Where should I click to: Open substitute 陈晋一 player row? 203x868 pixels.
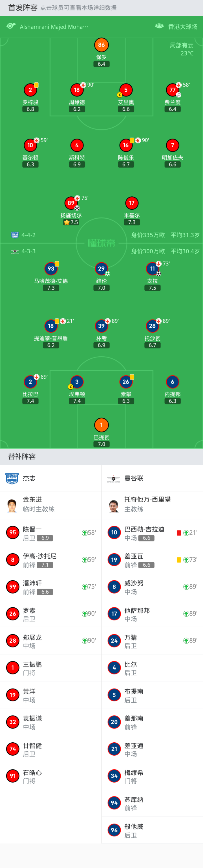(x=50, y=533)
